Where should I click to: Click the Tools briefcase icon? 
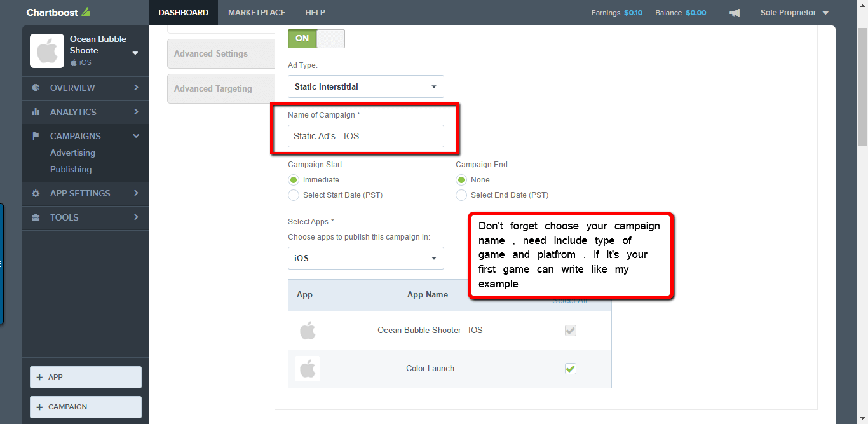click(x=36, y=217)
